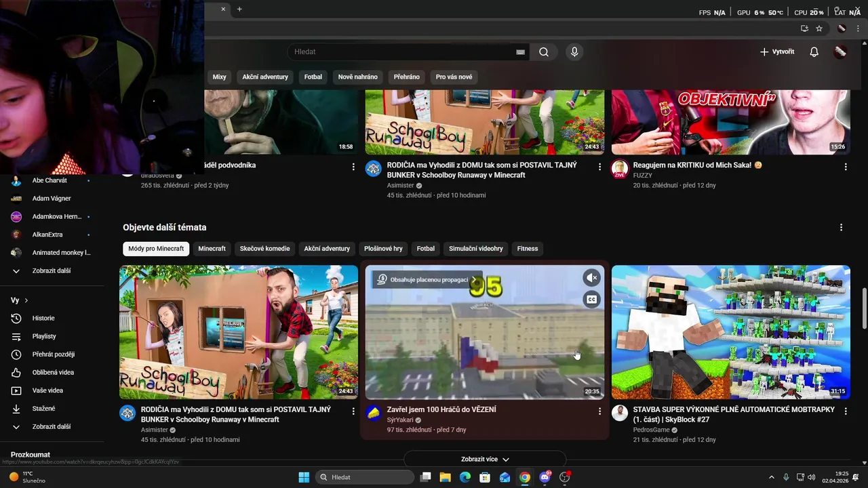This screenshot has height=488, width=868.
Task: Open Microsoft Edge from taskbar
Action: pos(465,477)
